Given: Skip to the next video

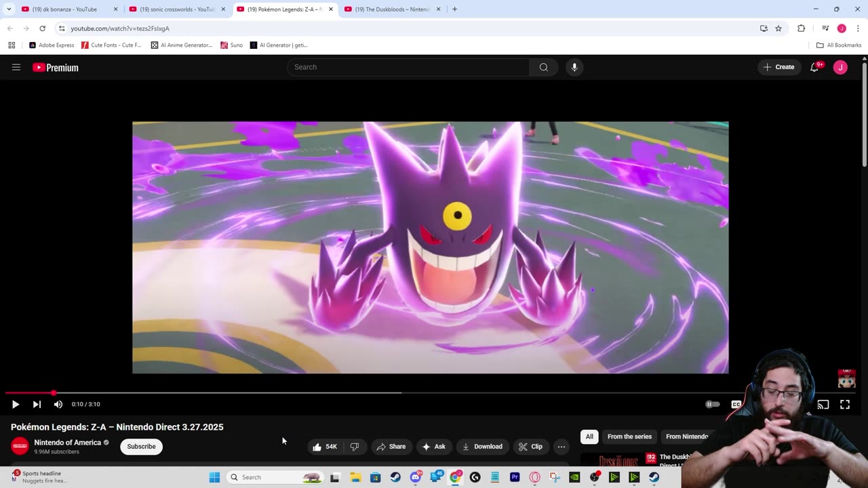Looking at the screenshot, I should coord(37,404).
